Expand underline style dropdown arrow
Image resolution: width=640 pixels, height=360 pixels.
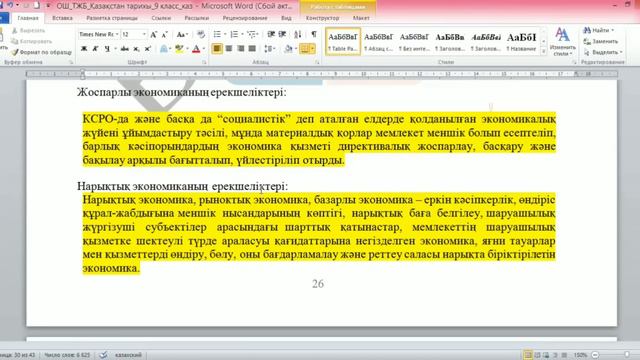click(115, 49)
